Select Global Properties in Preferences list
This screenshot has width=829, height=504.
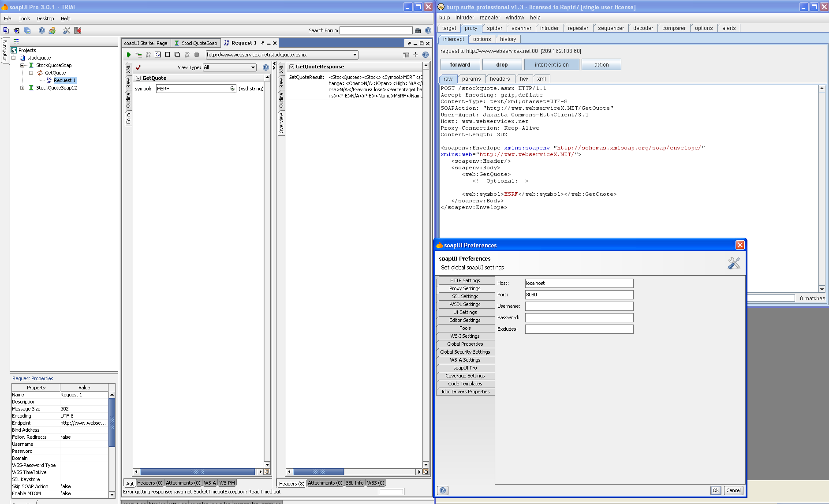(465, 344)
